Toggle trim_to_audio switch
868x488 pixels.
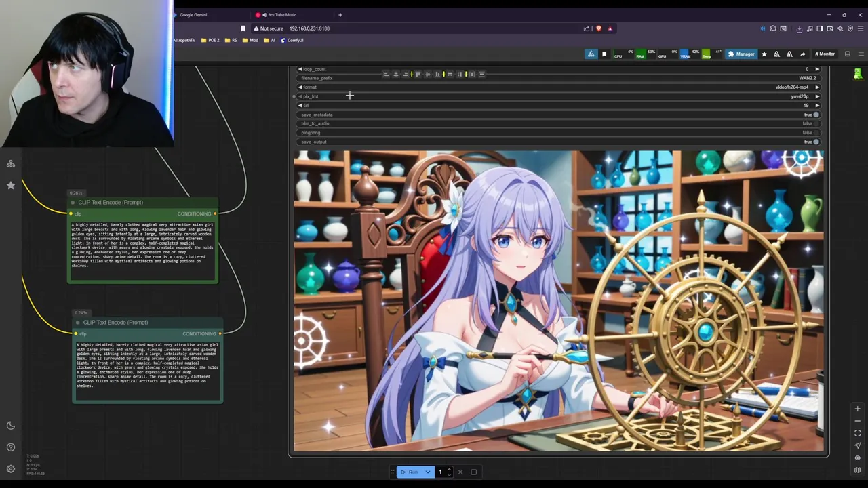pyautogui.click(x=816, y=123)
